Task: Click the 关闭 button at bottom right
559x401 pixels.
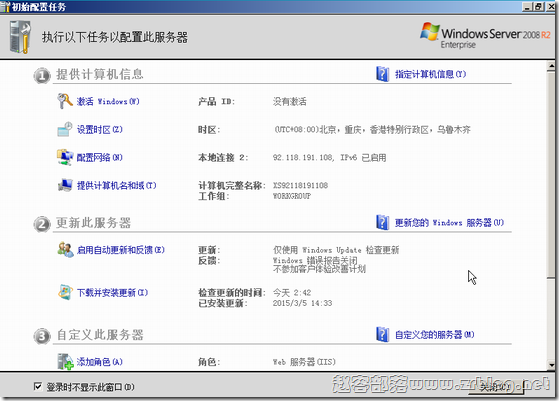Action: 496,387
